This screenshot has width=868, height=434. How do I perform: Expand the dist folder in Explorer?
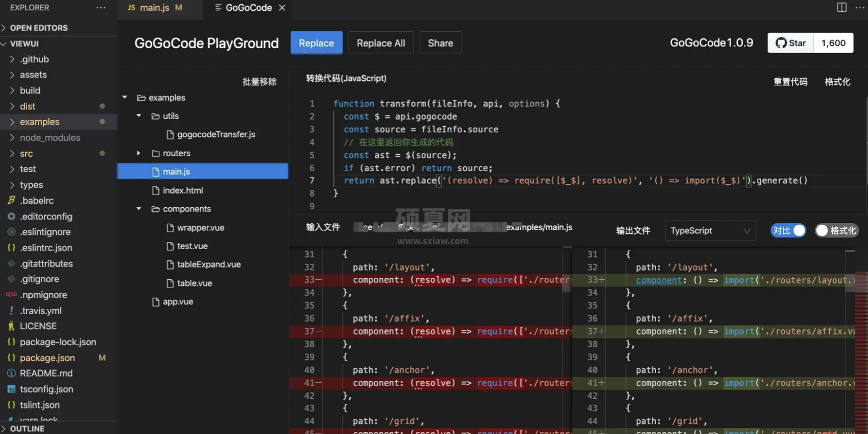tap(59, 106)
